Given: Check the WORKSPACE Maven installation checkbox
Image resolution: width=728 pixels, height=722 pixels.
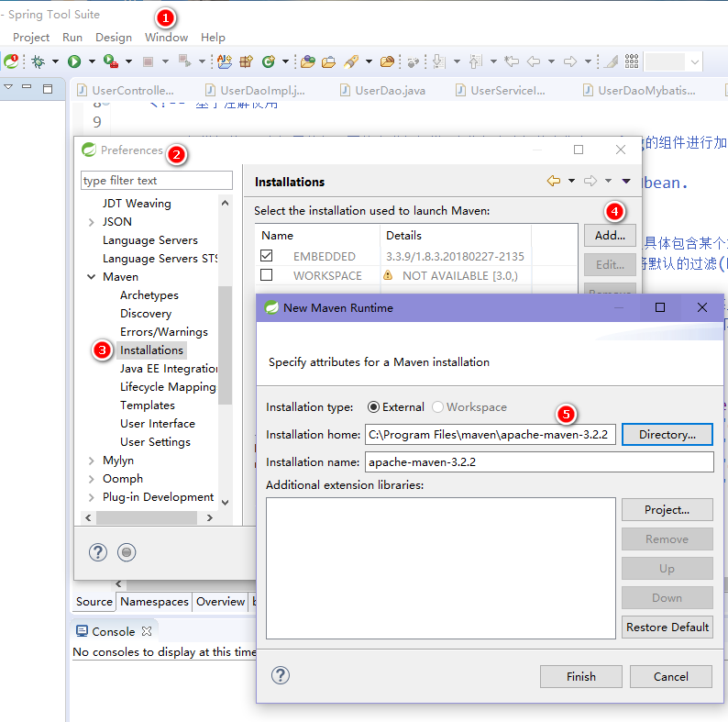Looking at the screenshot, I should [267, 275].
